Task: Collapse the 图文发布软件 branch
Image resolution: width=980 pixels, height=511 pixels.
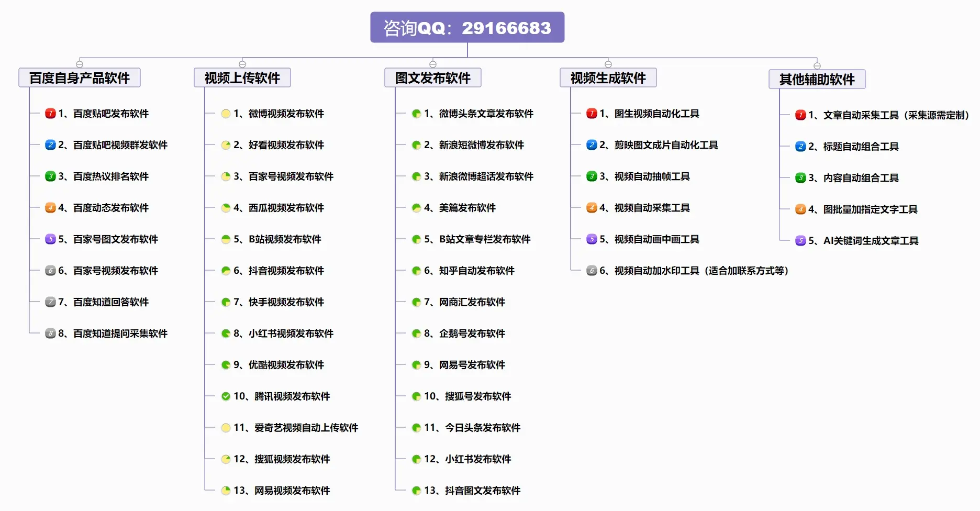Action: pos(433,64)
